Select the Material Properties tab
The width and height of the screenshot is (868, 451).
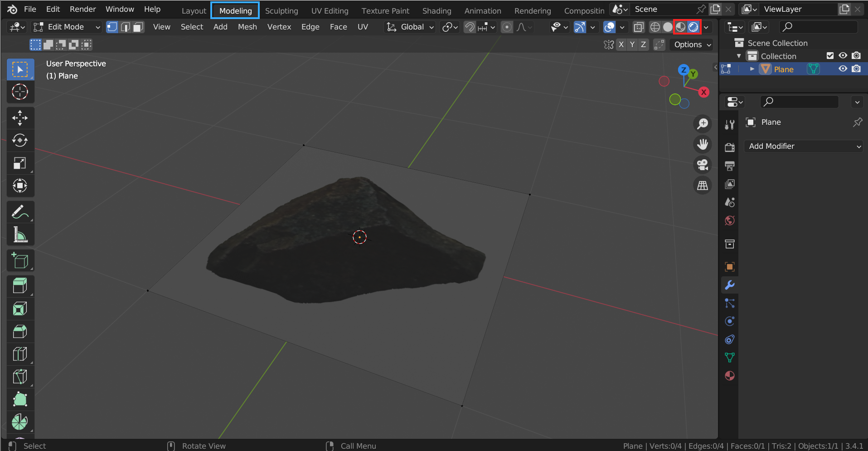click(x=730, y=376)
